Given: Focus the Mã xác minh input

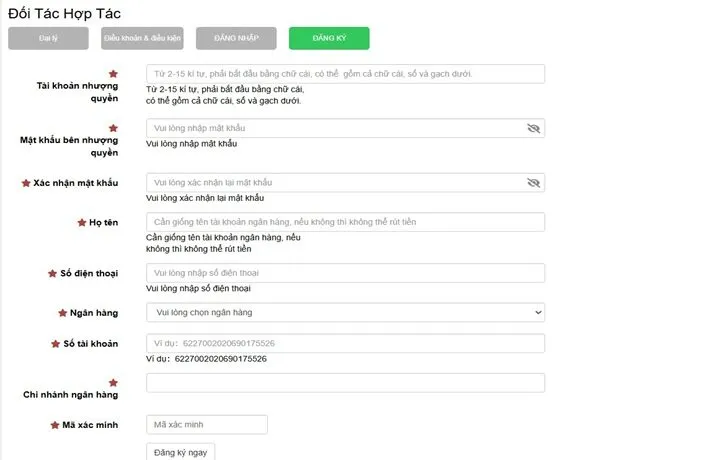Looking at the screenshot, I should click(207, 425).
